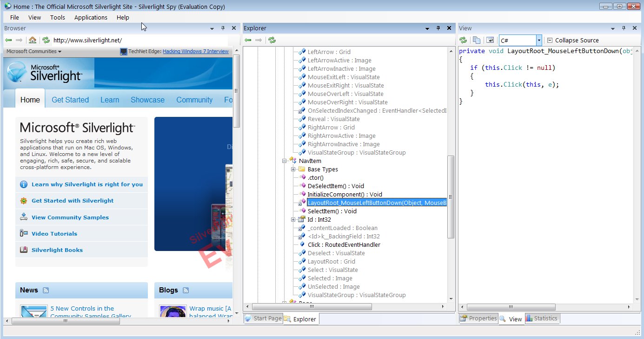Open the Showcase site tab
Screen dimensions: 644x339
click(147, 100)
